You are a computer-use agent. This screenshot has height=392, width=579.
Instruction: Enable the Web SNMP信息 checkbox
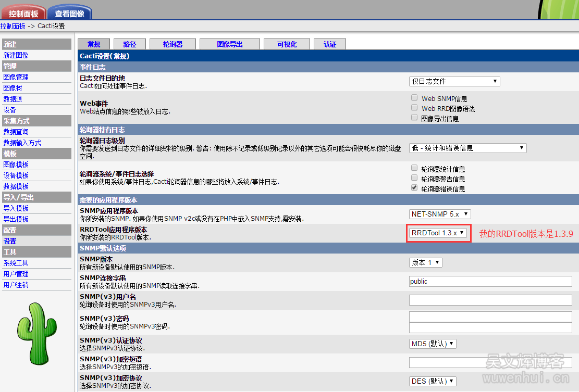pos(414,98)
